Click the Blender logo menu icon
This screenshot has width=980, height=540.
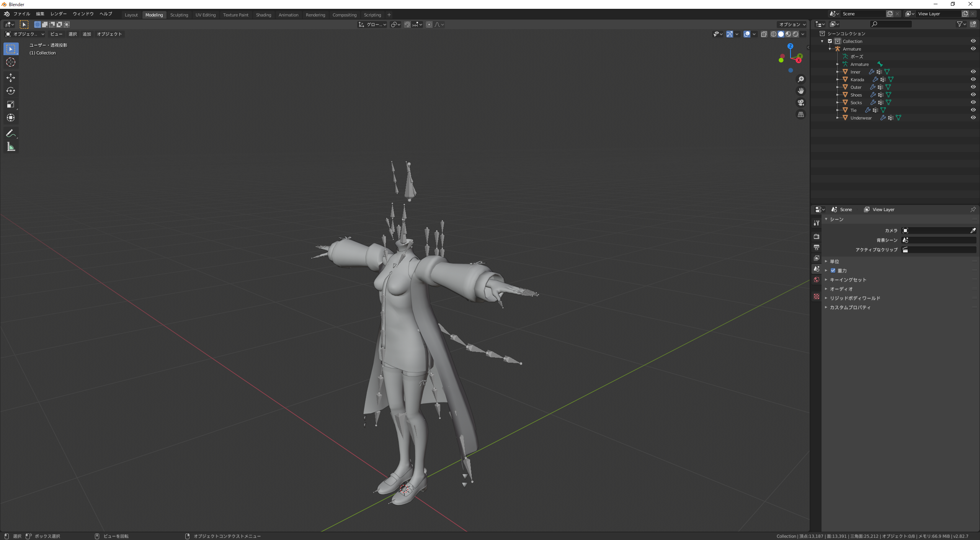(7, 14)
